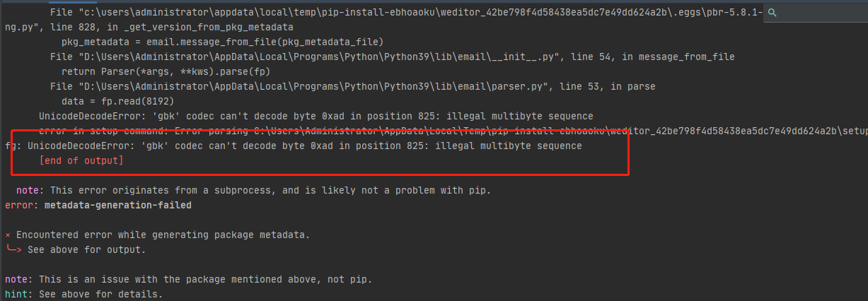868x301 pixels.
Task: Click the indented UnicodeDecodeError line above the red box
Action: click(316, 116)
